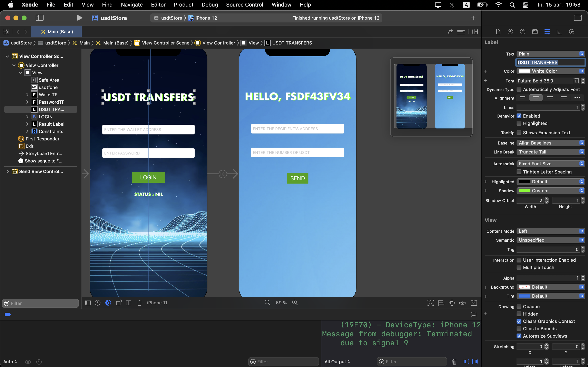Check the Highlighted behavior checkbox
The image size is (588, 367).
(519, 123)
